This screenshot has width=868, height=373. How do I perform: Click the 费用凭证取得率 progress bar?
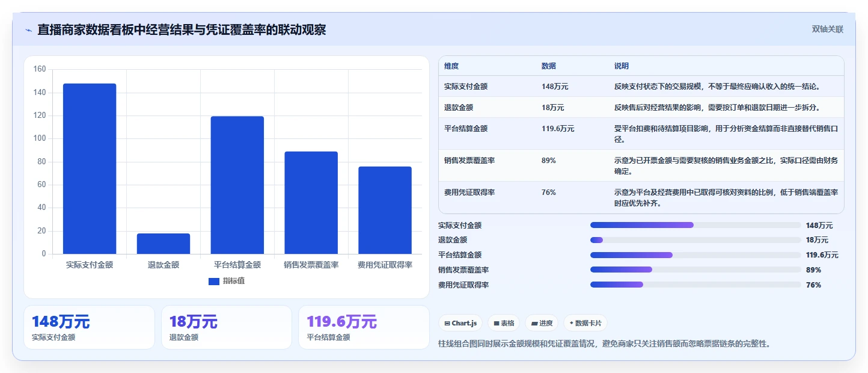click(695, 285)
